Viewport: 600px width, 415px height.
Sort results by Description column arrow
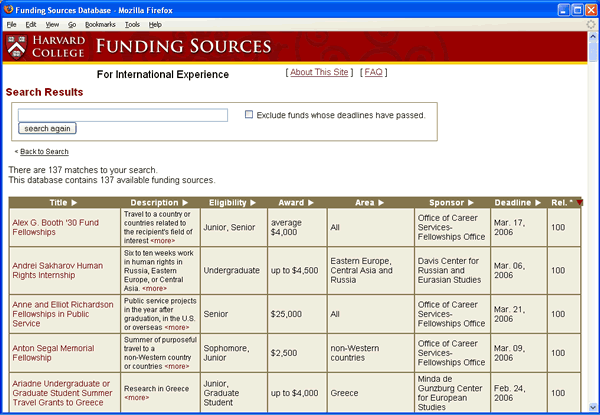[x=185, y=203]
